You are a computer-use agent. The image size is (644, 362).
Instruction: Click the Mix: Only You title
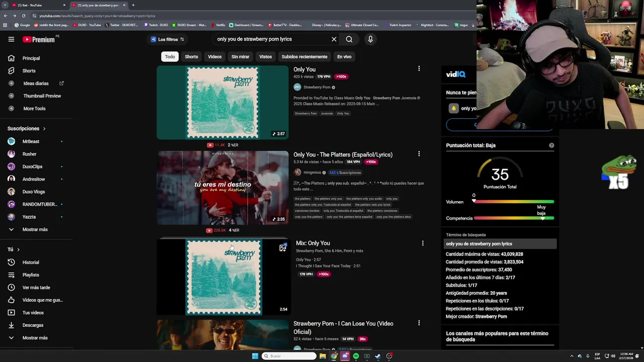(x=313, y=243)
